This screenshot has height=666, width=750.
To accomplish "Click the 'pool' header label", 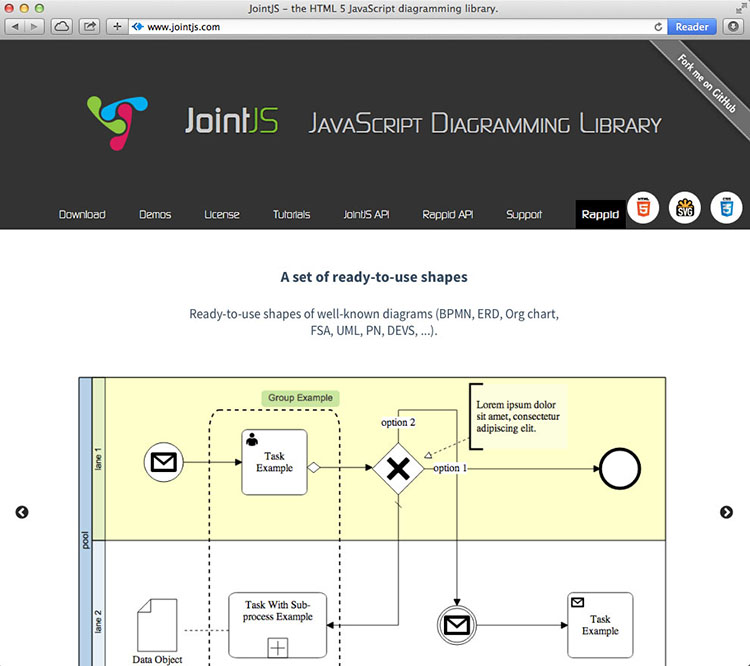I will (x=85, y=540).
